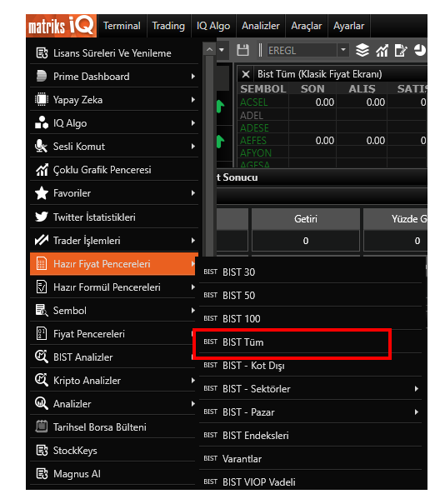Select BIST - Kot Dışı entry

point(310,366)
